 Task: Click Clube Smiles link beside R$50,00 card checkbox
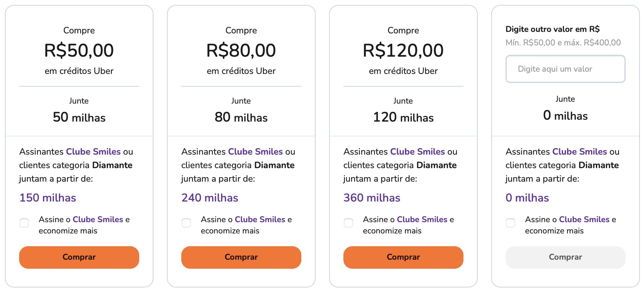point(98,219)
